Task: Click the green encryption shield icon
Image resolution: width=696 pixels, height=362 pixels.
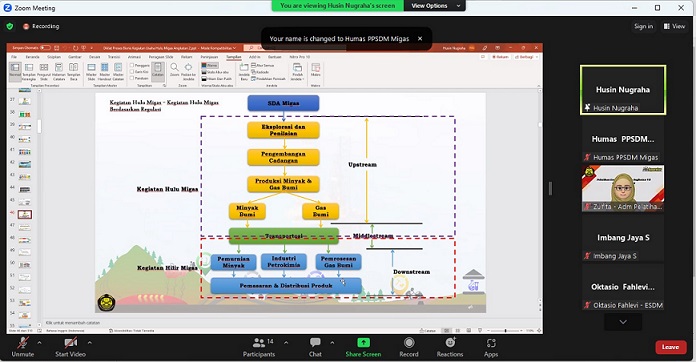Action: (10, 26)
